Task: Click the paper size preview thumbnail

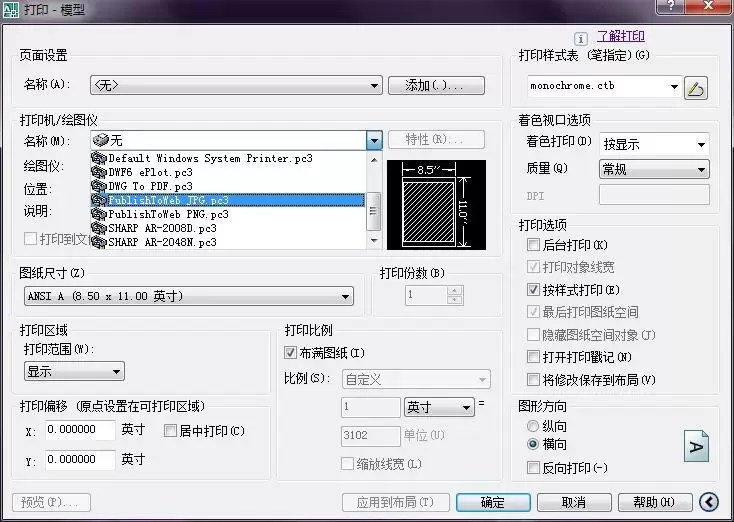Action: [x=435, y=203]
